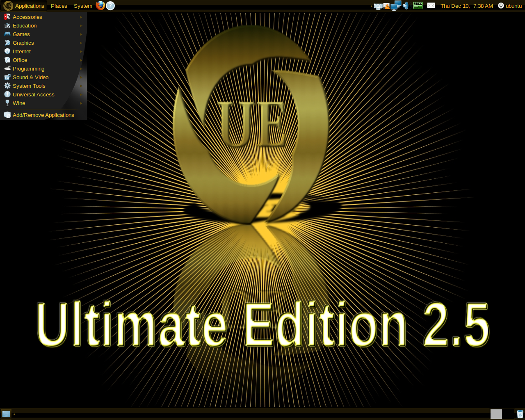The width and height of the screenshot is (525, 420).
Task: Expand the Sound & Video submenu
Action: 43,77
